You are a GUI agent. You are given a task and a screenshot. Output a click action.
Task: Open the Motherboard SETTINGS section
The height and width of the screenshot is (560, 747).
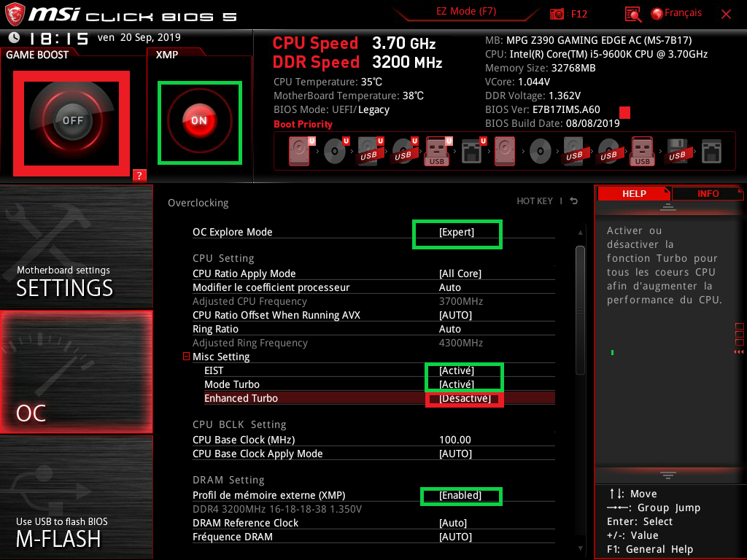[x=76, y=246]
